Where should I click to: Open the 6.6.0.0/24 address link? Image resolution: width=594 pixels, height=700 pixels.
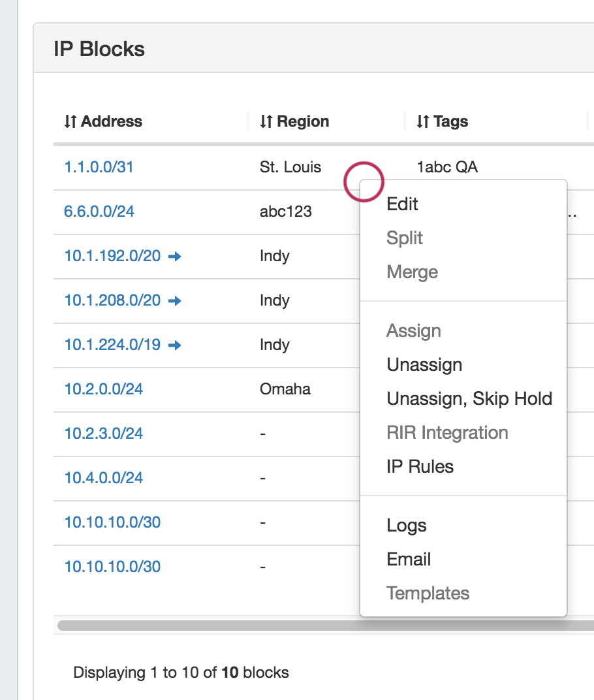pyautogui.click(x=99, y=212)
